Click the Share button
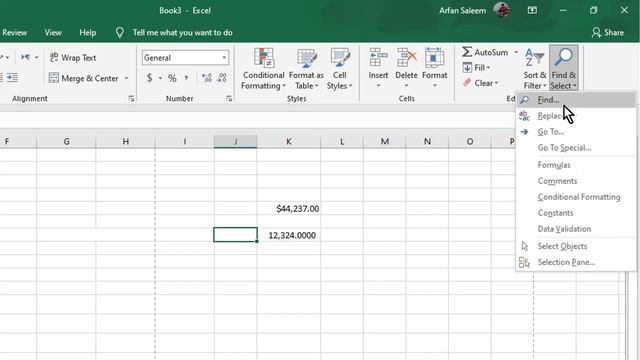The width and height of the screenshot is (640, 360). [x=608, y=33]
